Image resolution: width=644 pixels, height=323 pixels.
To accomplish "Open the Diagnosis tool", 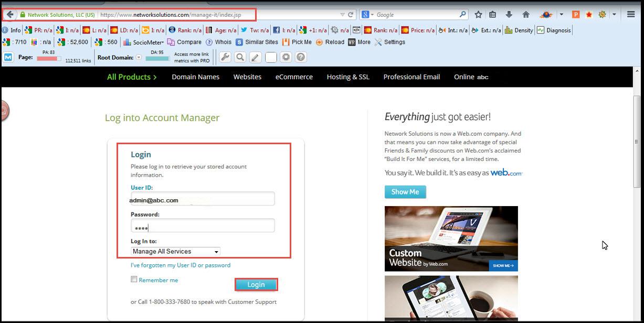I will [x=554, y=30].
